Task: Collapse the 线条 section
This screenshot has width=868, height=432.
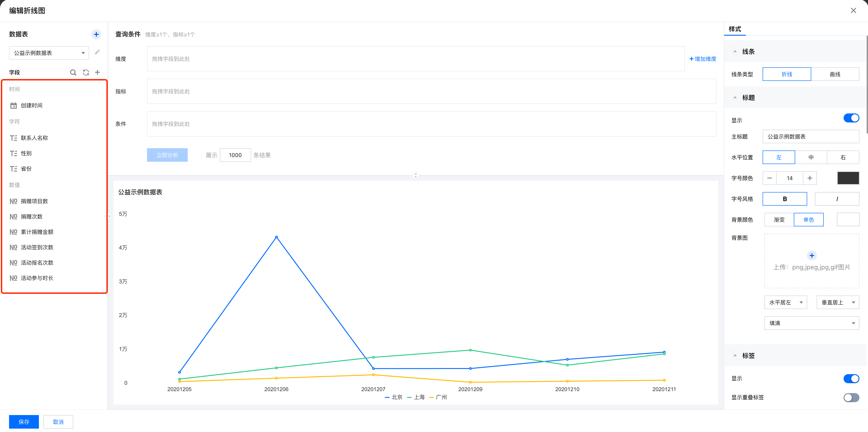Action: [x=735, y=52]
